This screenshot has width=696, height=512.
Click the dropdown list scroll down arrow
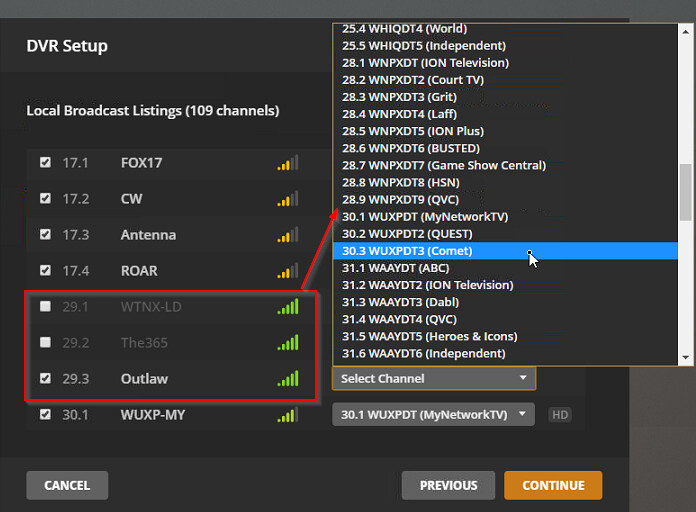(685, 357)
